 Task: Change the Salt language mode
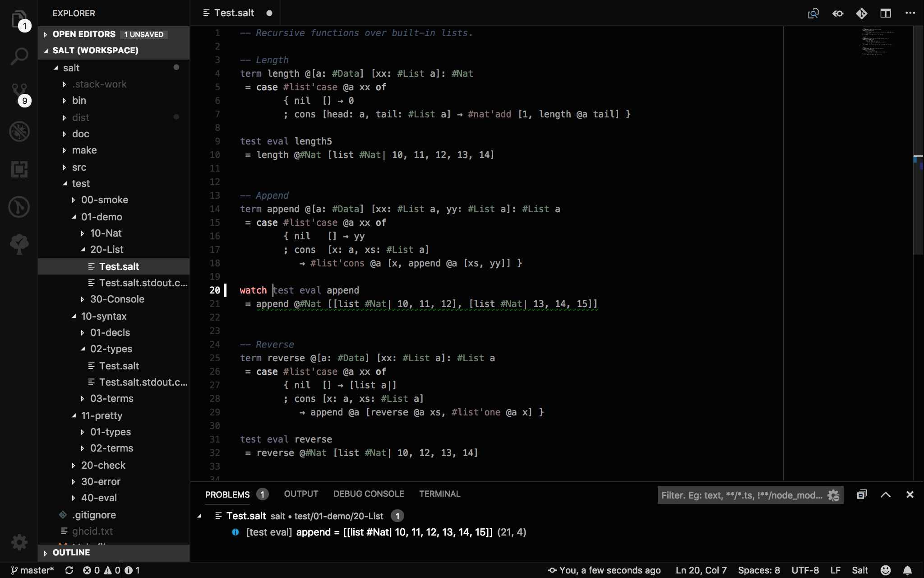pos(859,570)
